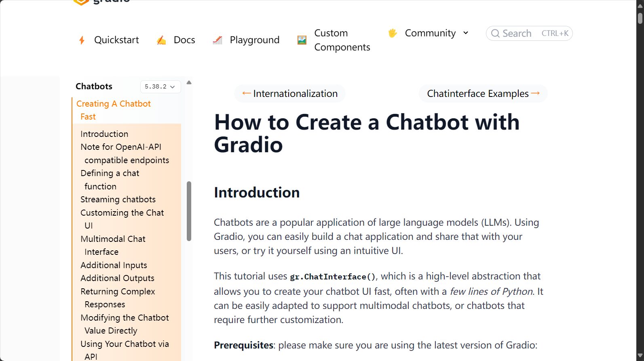
Task: Go to previous guide Internationalization
Action: pos(290,93)
